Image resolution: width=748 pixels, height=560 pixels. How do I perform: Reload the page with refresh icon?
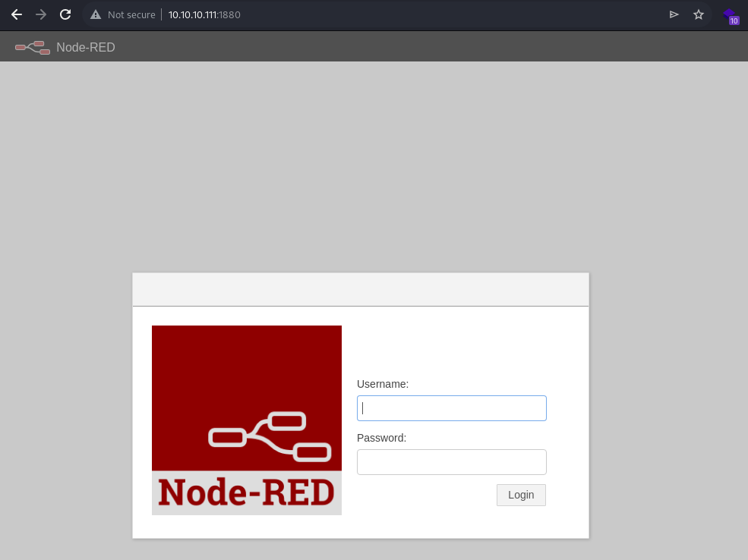[x=65, y=14]
